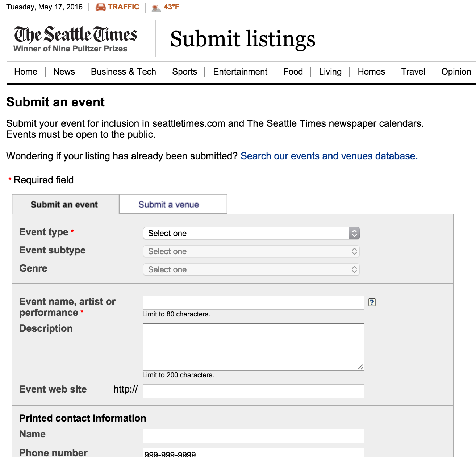Open the help icon beside event name field

[372, 303]
